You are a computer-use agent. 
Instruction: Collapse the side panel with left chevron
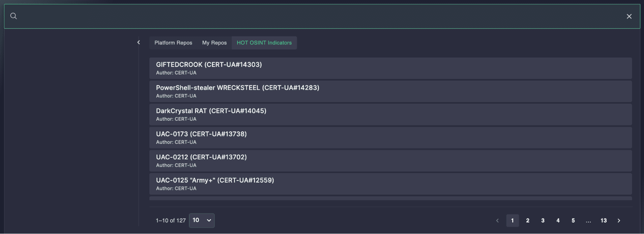pyautogui.click(x=139, y=42)
